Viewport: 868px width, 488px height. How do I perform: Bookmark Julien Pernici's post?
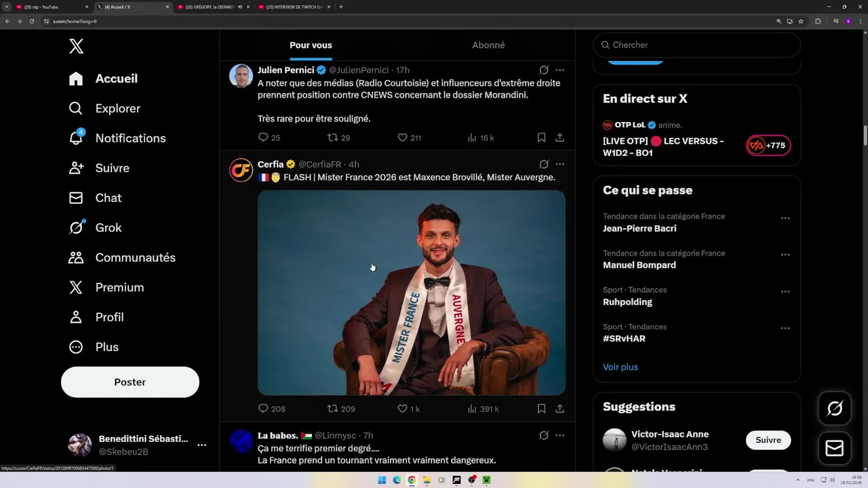(541, 138)
